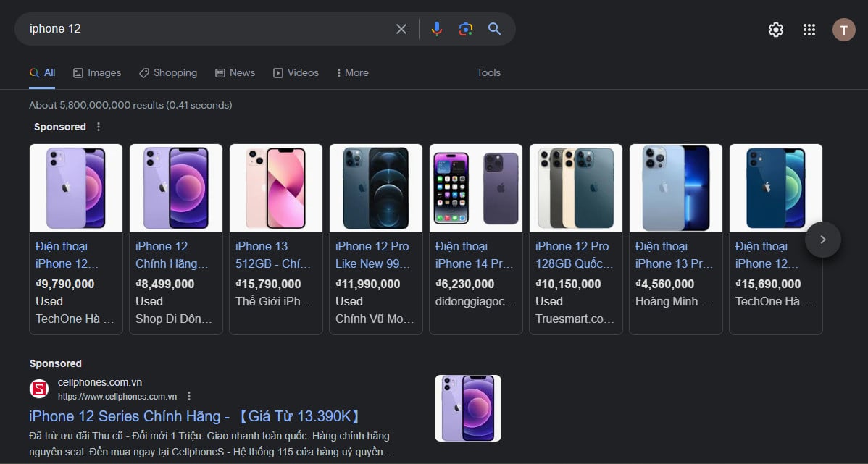Click the sierra blue iPhone 13 Pro image
Viewport: 868px width, 464px height.
[x=676, y=188]
